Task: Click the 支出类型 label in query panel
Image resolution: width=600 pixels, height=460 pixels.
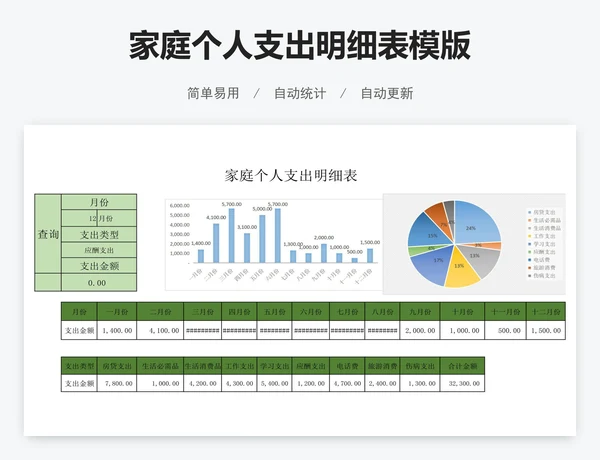Action: [x=99, y=235]
